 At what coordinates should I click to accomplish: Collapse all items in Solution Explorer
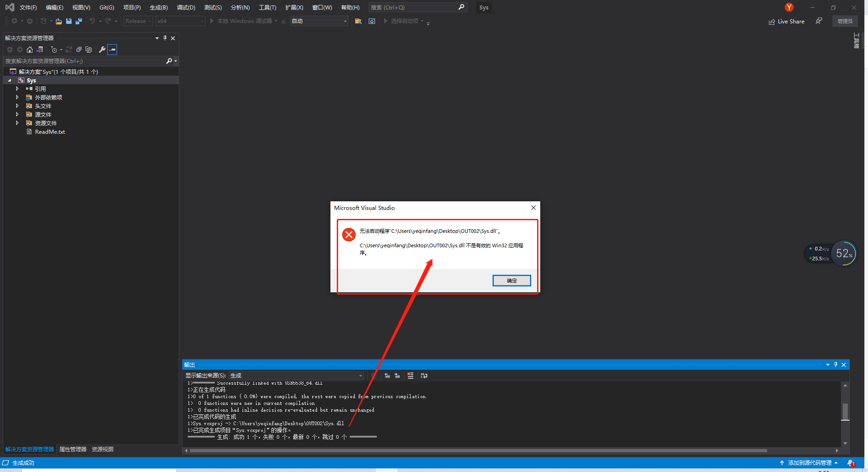(x=79, y=50)
